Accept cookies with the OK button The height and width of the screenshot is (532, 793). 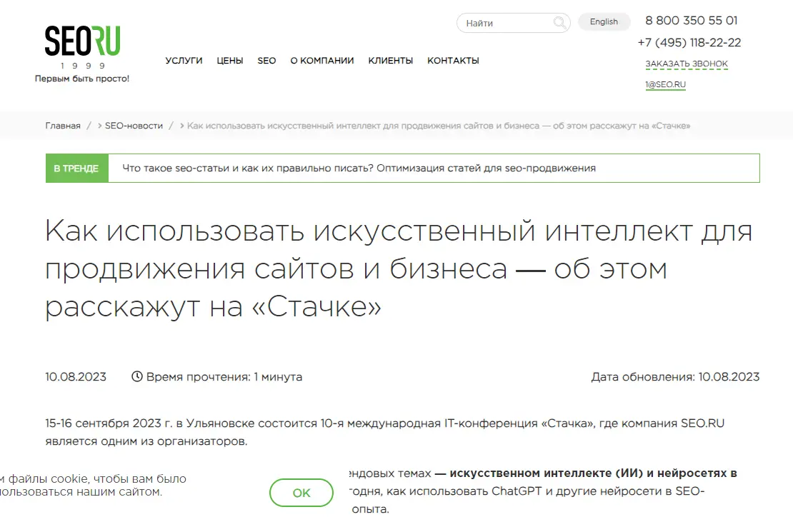[x=301, y=493]
